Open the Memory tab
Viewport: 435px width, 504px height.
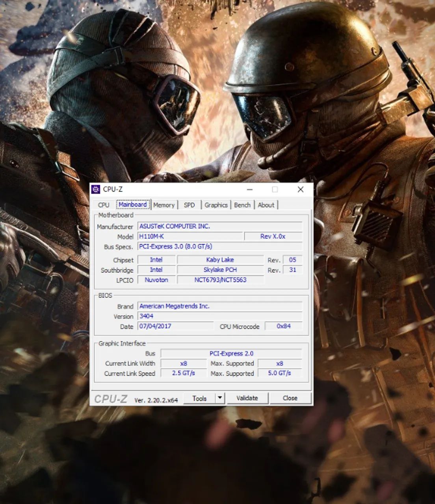click(x=164, y=205)
